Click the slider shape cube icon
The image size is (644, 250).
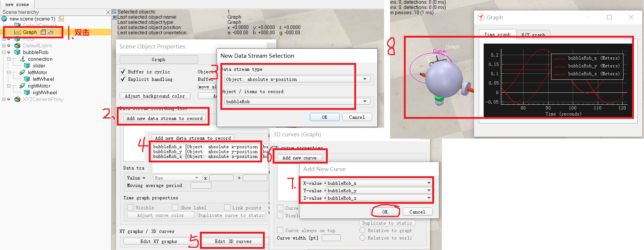coord(27,66)
